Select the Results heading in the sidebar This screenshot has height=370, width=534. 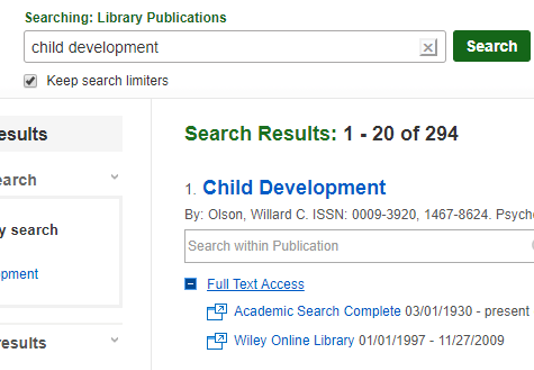coord(24,134)
